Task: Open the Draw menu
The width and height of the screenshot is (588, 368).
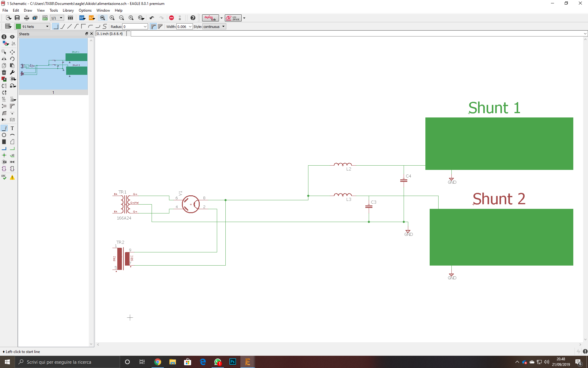Action: click(x=28, y=10)
